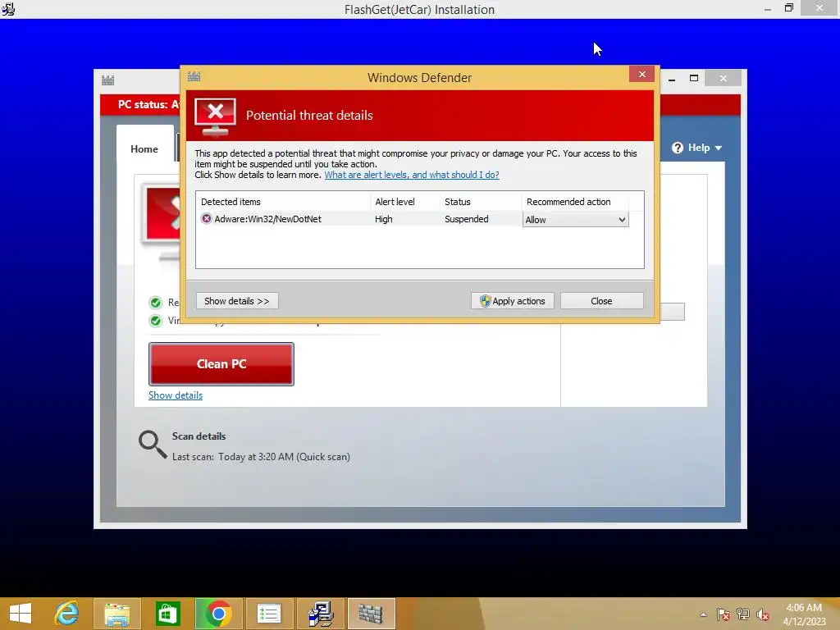Open the Recommended action Allow dropdown
Image resolution: width=840 pixels, height=630 pixels.
coord(575,220)
